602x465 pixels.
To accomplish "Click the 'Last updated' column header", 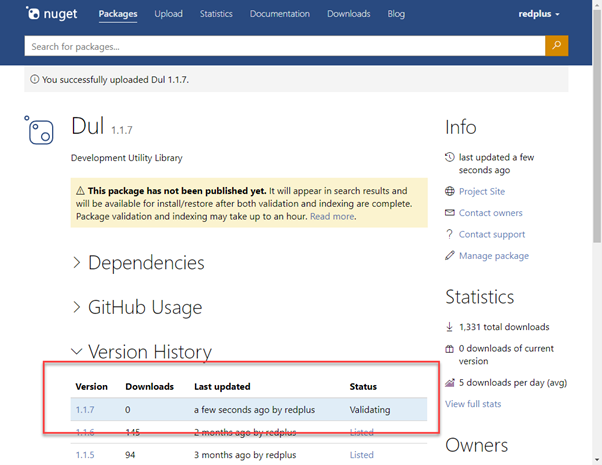I will click(x=222, y=387).
